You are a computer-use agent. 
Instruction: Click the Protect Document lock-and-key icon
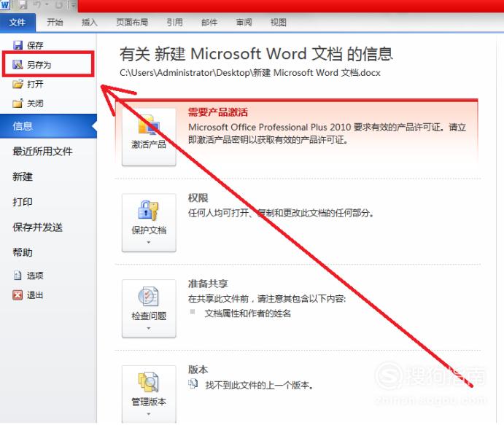pyautogui.click(x=148, y=210)
